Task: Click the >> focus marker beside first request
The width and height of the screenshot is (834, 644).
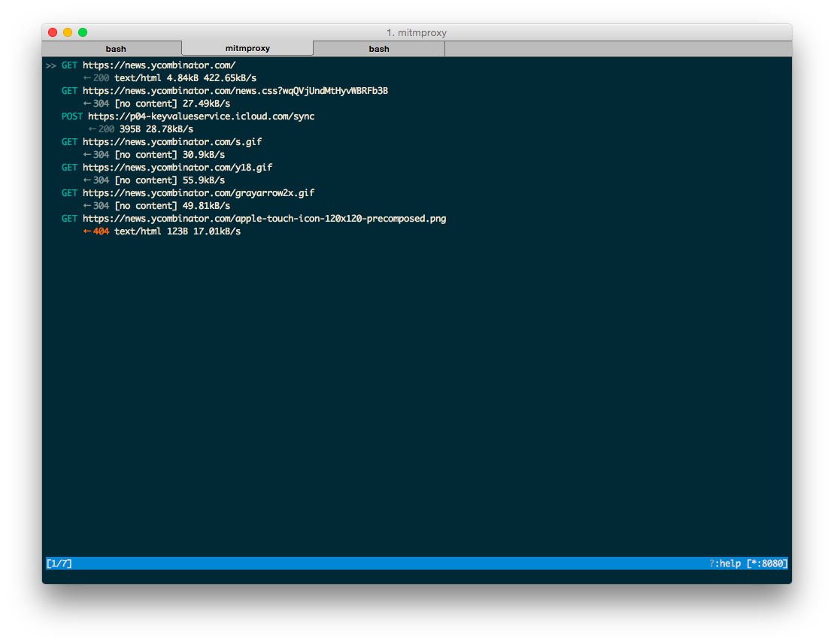Action: [50, 65]
